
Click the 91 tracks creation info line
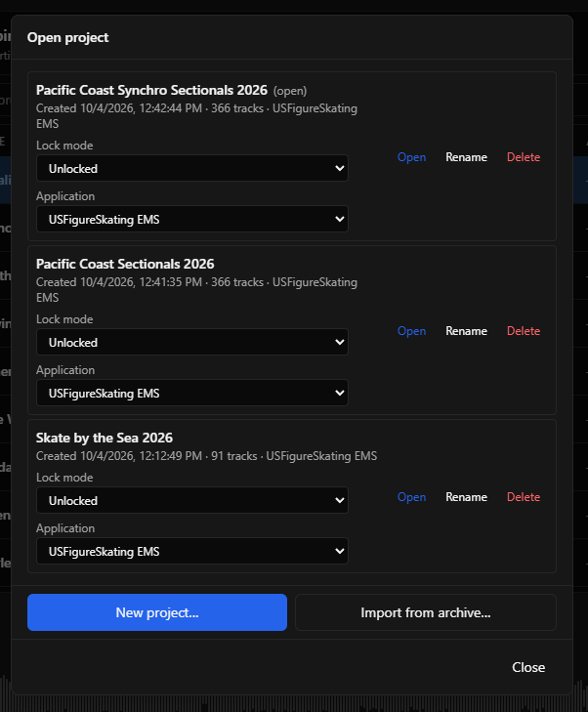[207, 456]
